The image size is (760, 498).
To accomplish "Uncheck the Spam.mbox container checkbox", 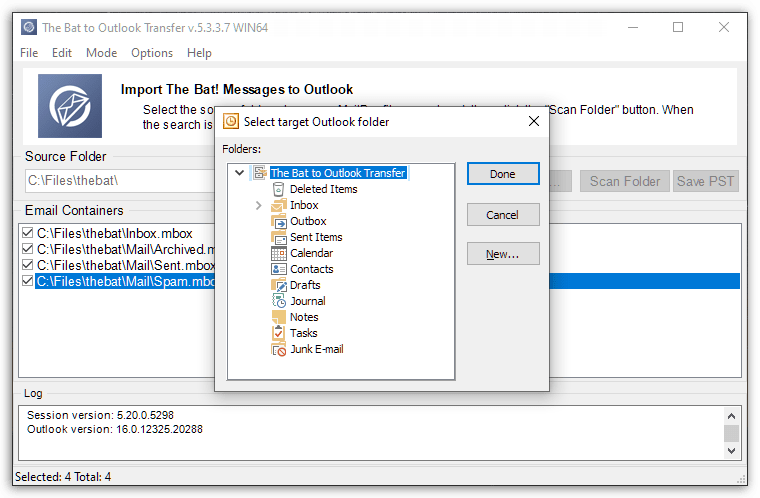I will tap(28, 281).
